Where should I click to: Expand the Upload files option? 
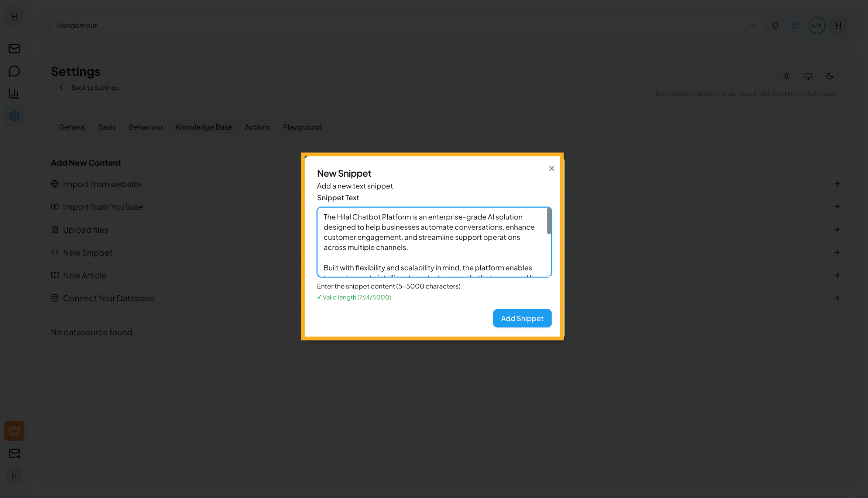point(837,229)
